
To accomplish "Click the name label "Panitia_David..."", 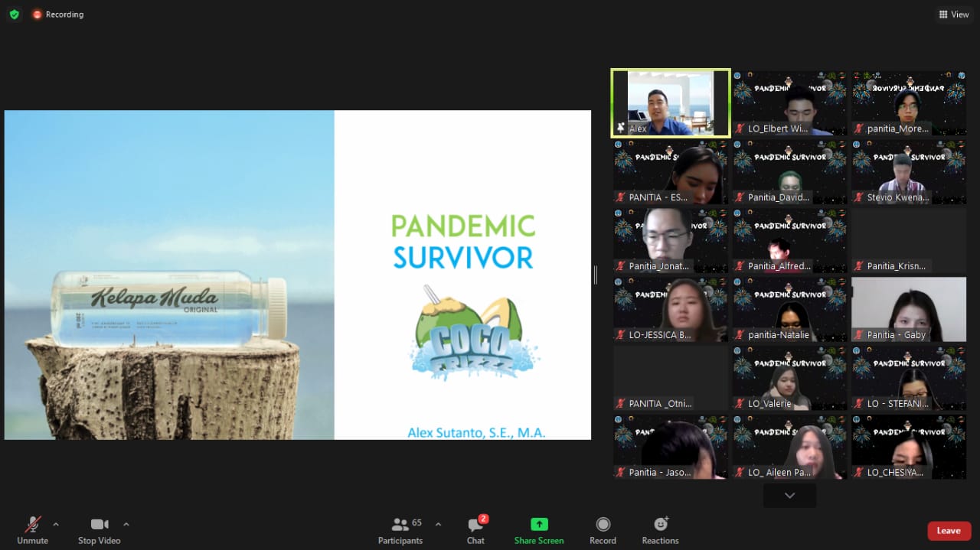I will click(779, 197).
